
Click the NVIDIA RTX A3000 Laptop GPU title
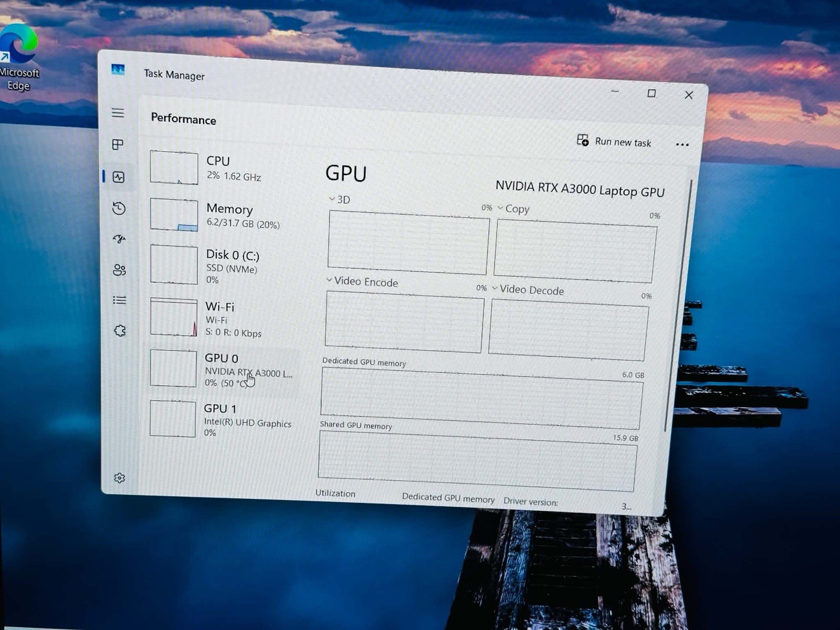click(x=580, y=188)
